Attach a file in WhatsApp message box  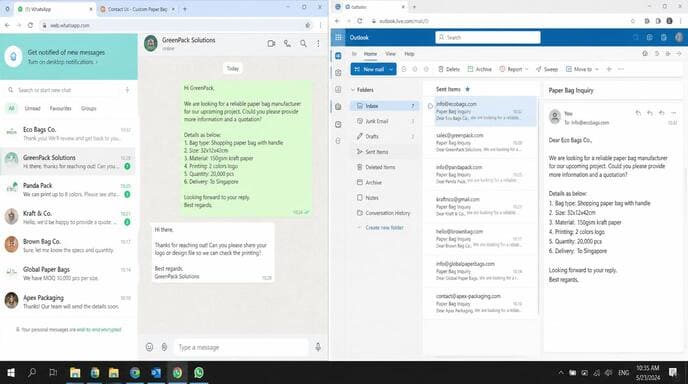[x=164, y=347]
